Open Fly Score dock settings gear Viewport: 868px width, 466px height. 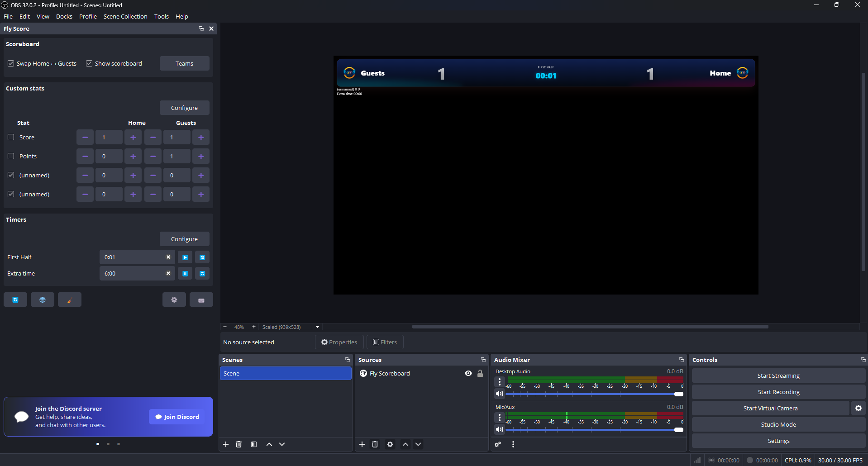pos(174,300)
